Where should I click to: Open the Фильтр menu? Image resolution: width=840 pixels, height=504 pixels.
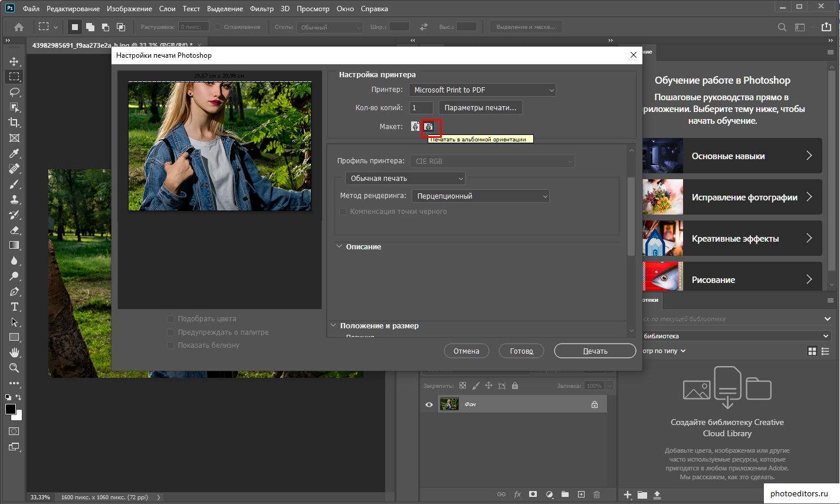pyautogui.click(x=262, y=9)
